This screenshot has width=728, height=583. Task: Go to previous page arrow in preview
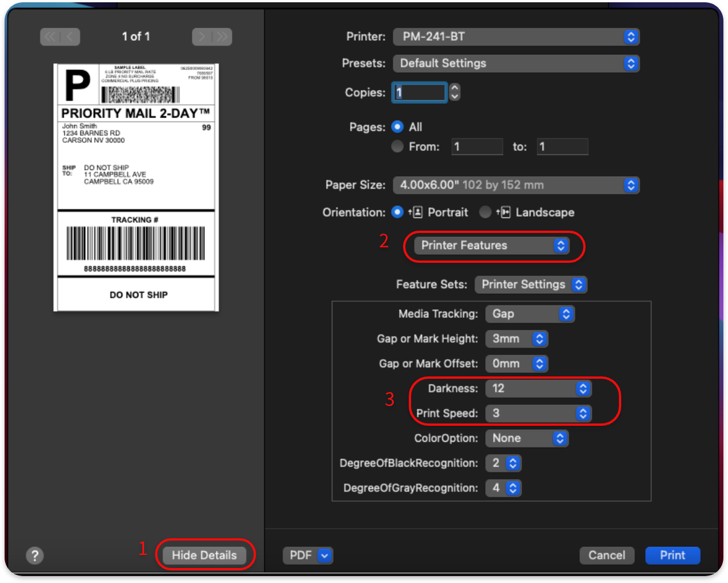click(x=70, y=37)
